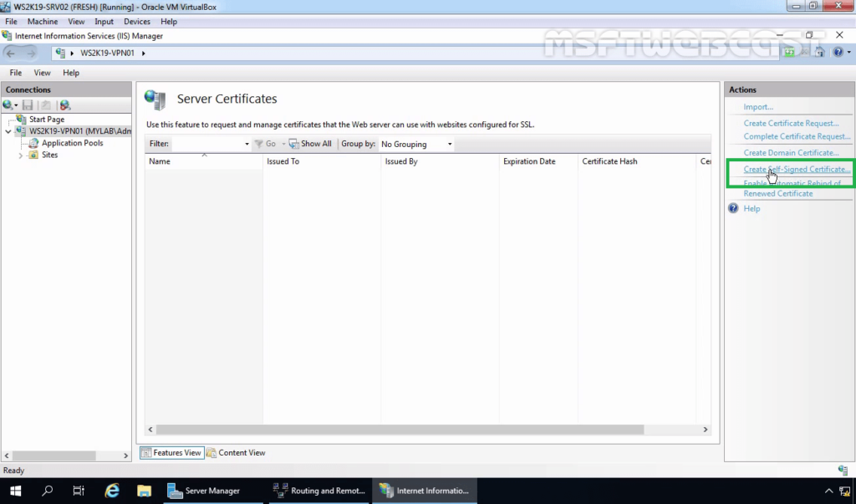Image resolution: width=856 pixels, height=504 pixels.
Task: Switch to Server Manager taskbar button
Action: coord(211,491)
